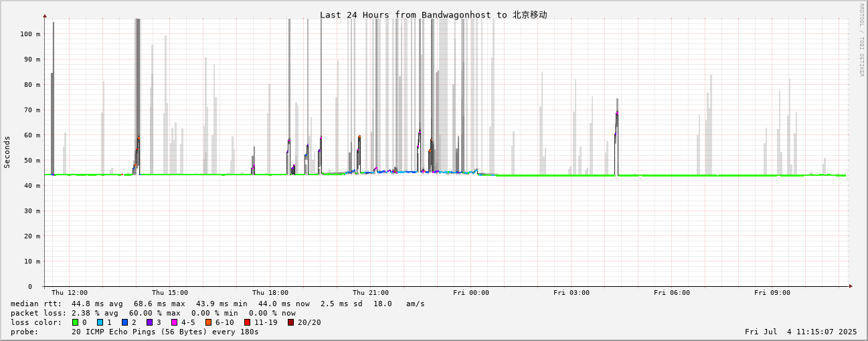Viewport: 868px width, 341px height.
Task: Click the '2.38 % avg' packet loss value
Action: pyautogui.click(x=95, y=313)
